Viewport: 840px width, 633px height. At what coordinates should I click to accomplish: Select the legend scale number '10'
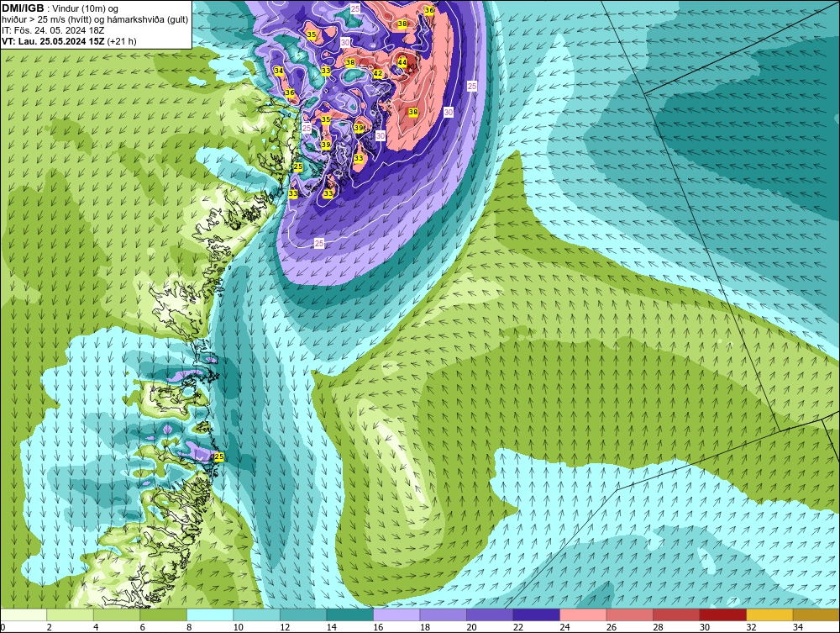238,627
